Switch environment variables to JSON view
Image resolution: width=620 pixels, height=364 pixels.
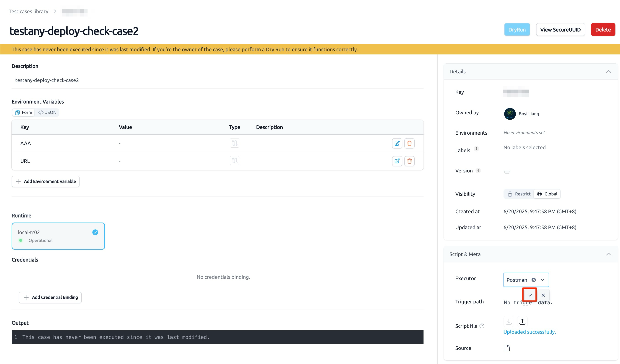(47, 112)
